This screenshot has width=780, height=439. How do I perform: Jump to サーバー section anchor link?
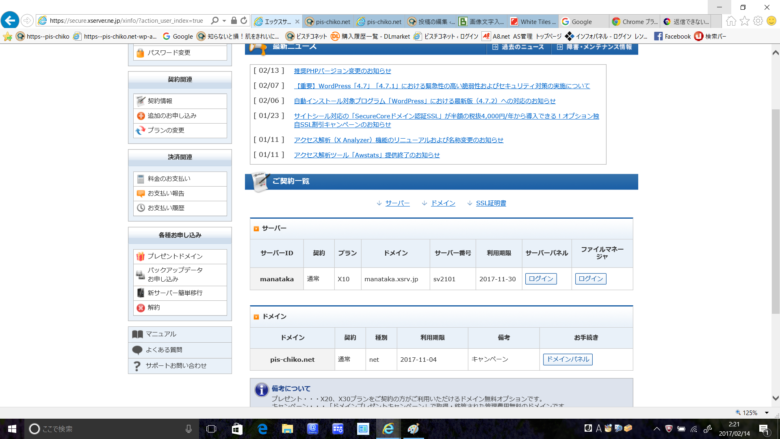point(397,203)
